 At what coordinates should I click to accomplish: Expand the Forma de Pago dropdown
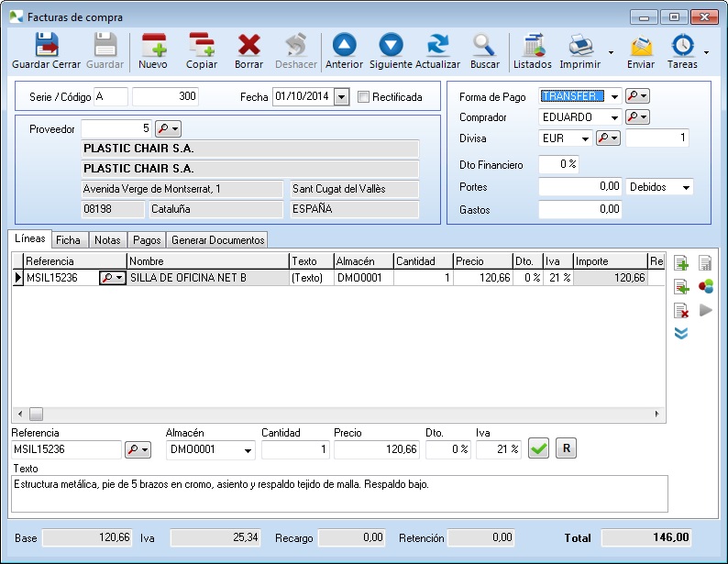(x=614, y=95)
